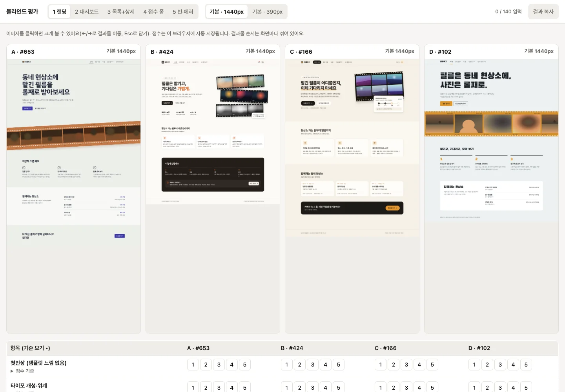This screenshot has width=565, height=392.
Task: Score C · #166 첫인상 as 5
Action: 432,365
